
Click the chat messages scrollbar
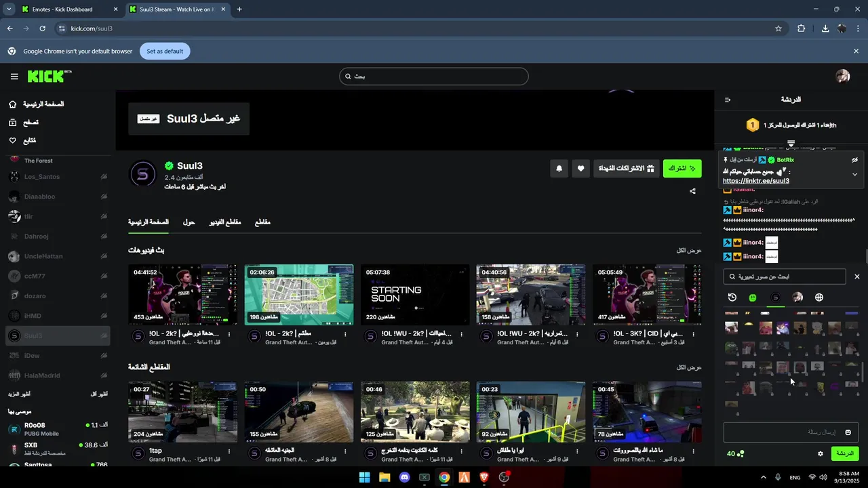866,258
